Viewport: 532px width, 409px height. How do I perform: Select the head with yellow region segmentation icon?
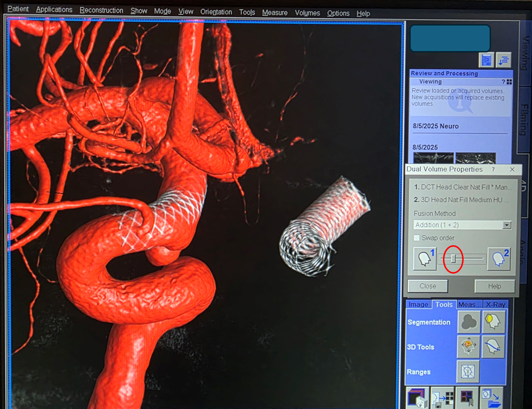click(x=493, y=322)
